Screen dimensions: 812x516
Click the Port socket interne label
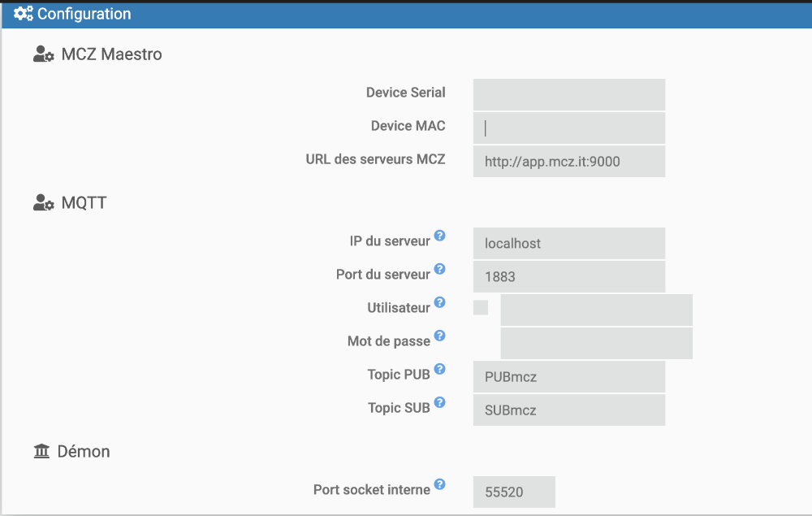click(372, 489)
